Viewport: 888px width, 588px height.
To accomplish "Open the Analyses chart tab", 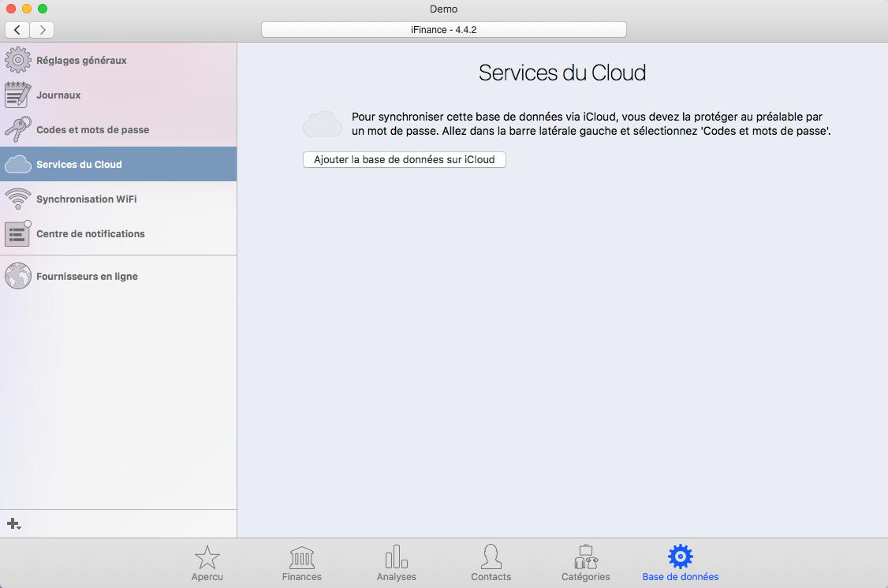I will (397, 564).
